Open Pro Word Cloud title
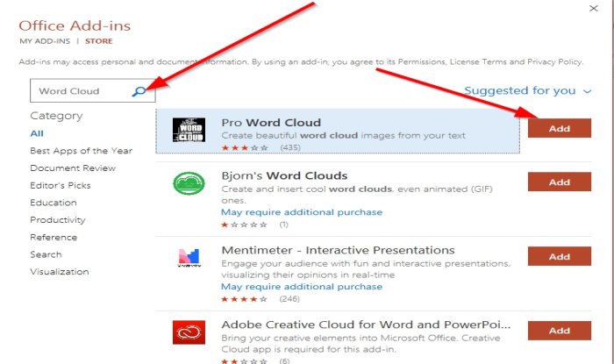This screenshot has width=614, height=364. click(271, 123)
